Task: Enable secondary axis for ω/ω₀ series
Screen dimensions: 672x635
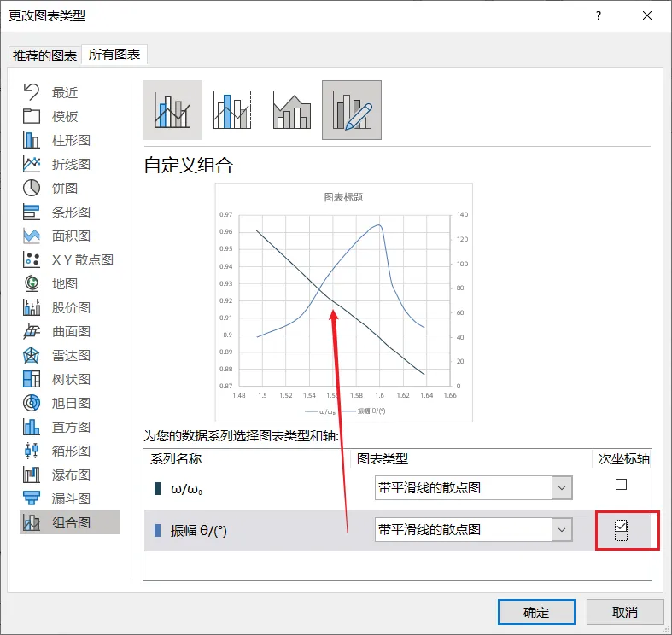Action: [621, 485]
